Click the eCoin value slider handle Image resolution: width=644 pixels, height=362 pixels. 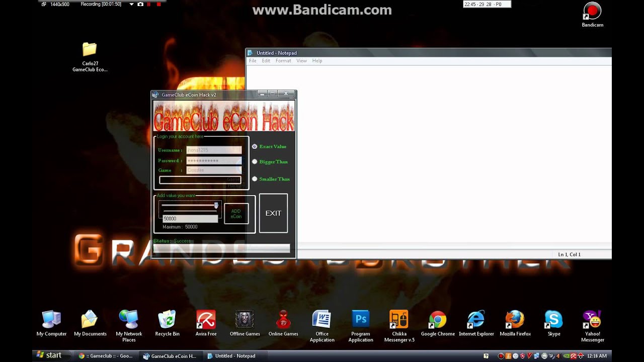click(216, 206)
